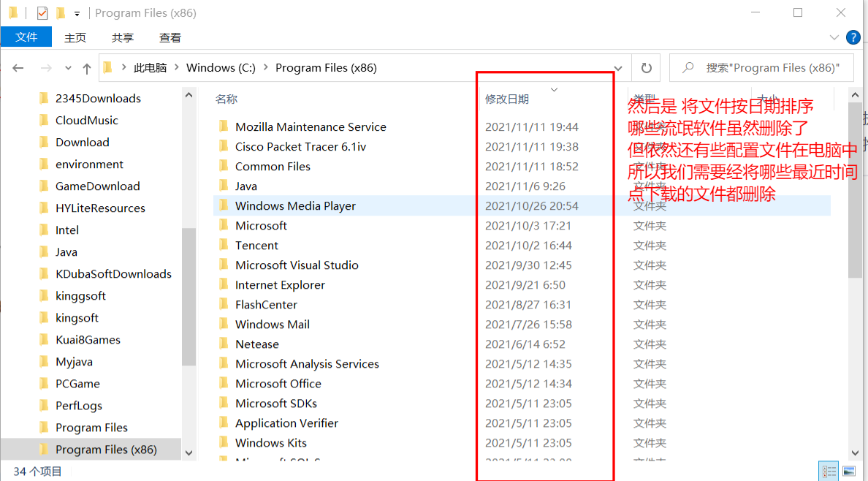This screenshot has height=481, width=868.
Task: Click the Netease folder icon
Action: pos(224,344)
